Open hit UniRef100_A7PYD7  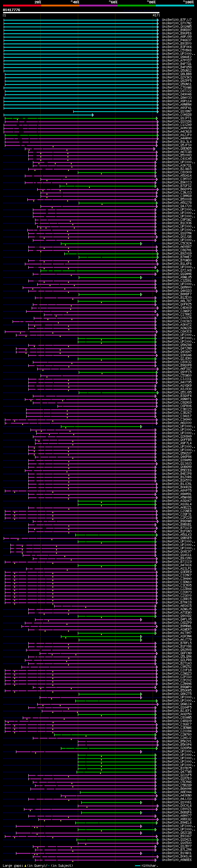click(x=176, y=60)
